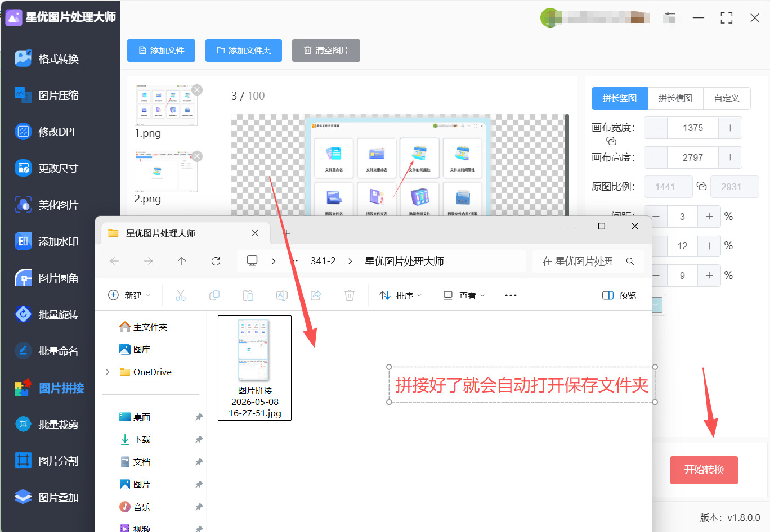Click the Paste icon in Explorer toolbar
Viewport: 770px width, 532px height.
248,295
